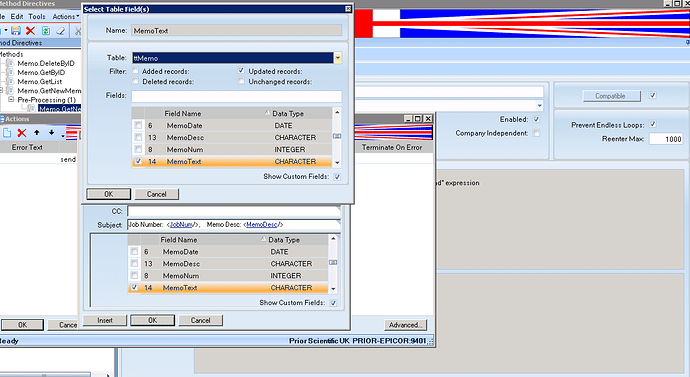Screen dimensions: 690x377
Task: Open the Table ttMemo dropdown arrow
Action: pyautogui.click(x=338, y=58)
